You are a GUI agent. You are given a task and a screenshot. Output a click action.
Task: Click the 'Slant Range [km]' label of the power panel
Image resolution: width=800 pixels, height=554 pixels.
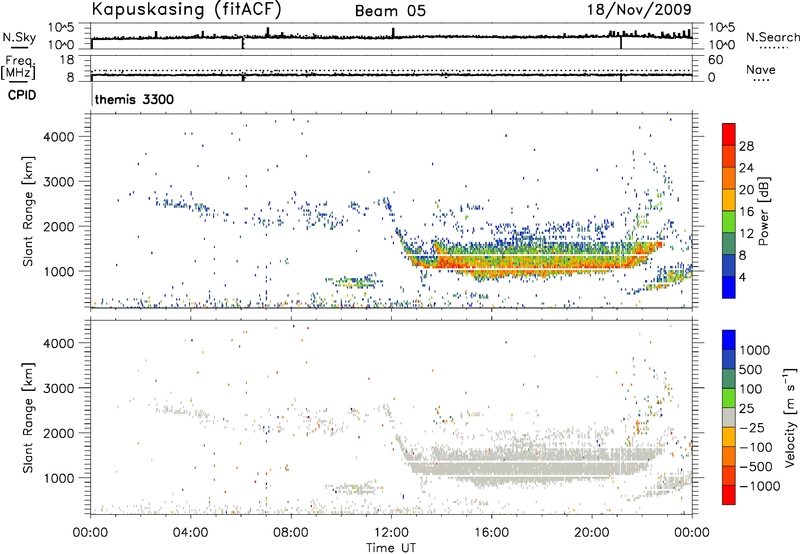click(x=28, y=211)
